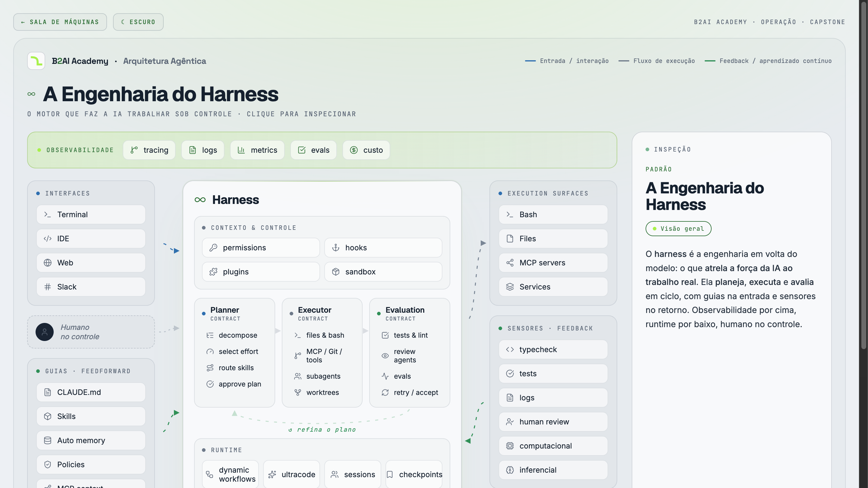Image resolution: width=868 pixels, height=488 pixels.
Task: Click the typecheck brackets icon
Action: pyautogui.click(x=510, y=349)
